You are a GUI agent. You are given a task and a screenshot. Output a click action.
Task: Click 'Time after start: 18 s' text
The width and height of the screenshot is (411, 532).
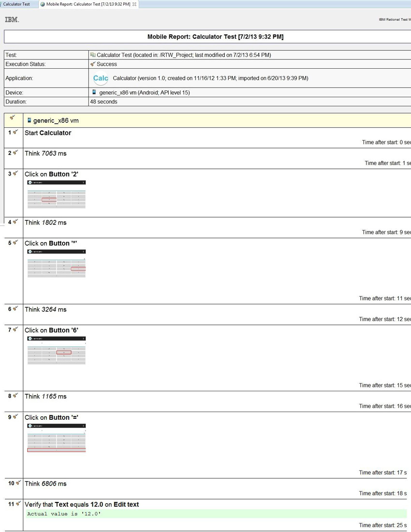pos(383,493)
